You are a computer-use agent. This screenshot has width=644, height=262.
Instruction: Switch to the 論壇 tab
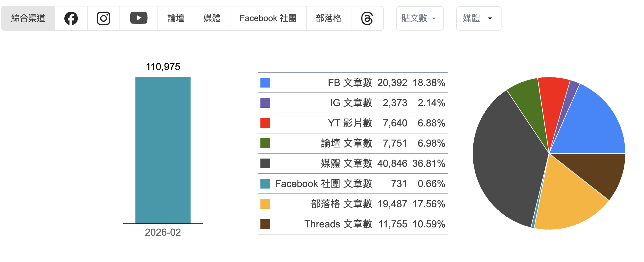pos(176,18)
